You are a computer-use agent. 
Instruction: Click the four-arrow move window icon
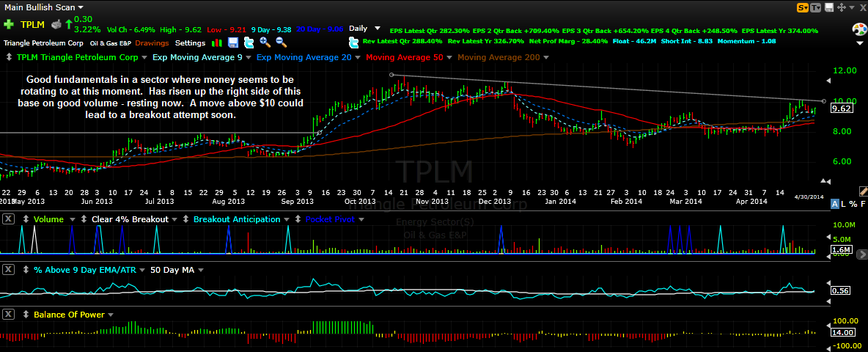click(842, 8)
